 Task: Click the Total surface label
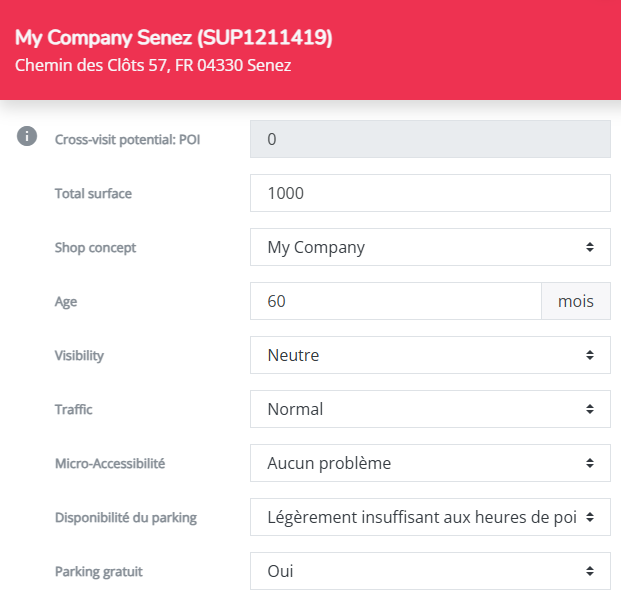coord(93,193)
